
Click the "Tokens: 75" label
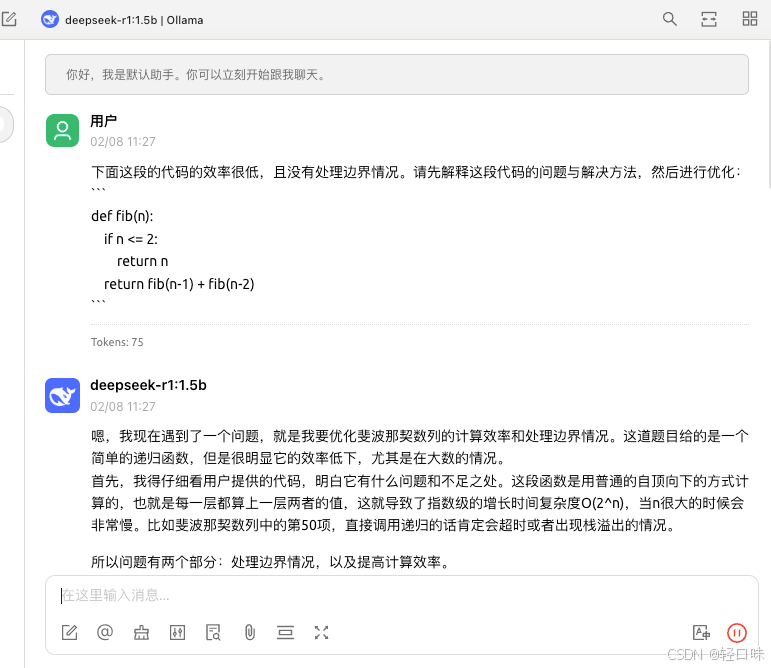[117, 342]
